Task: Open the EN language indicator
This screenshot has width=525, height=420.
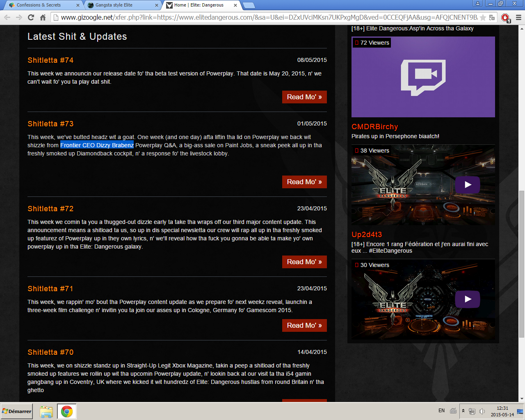Action: 442,411
